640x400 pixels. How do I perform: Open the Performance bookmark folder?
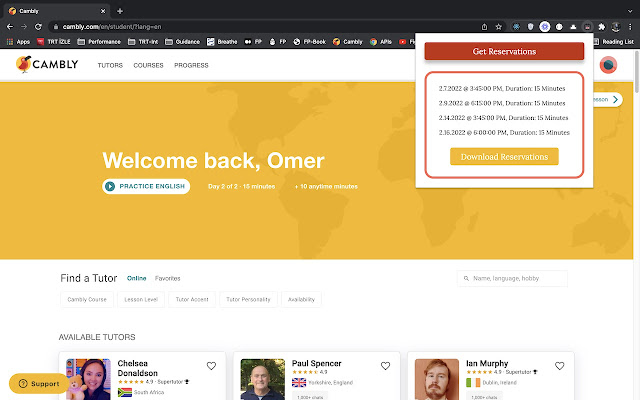tap(99, 42)
